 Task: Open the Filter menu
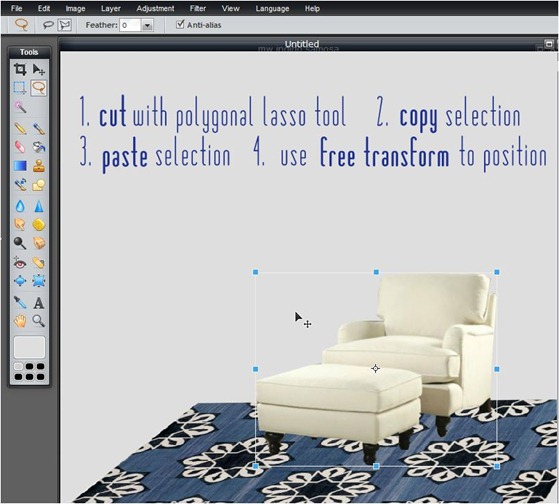198,8
